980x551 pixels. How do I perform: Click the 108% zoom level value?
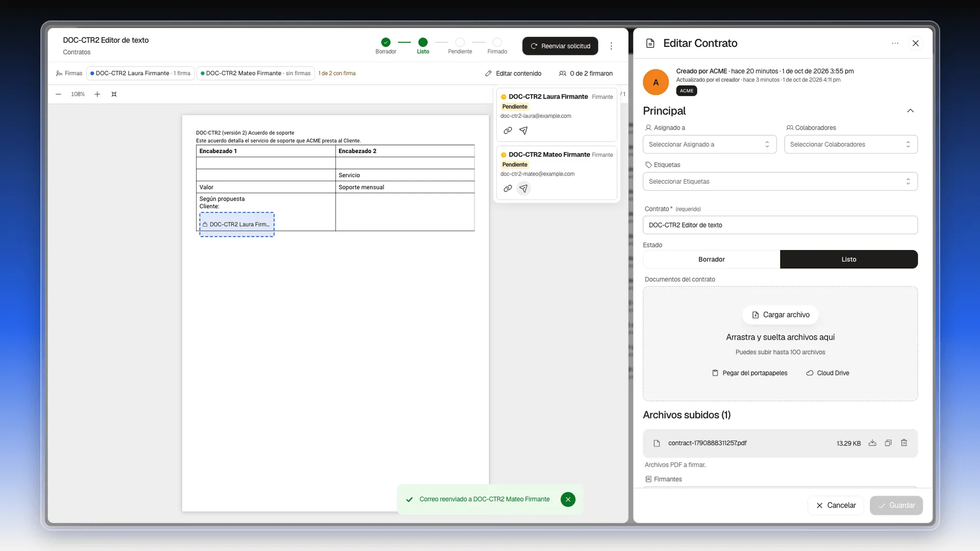(x=78, y=94)
